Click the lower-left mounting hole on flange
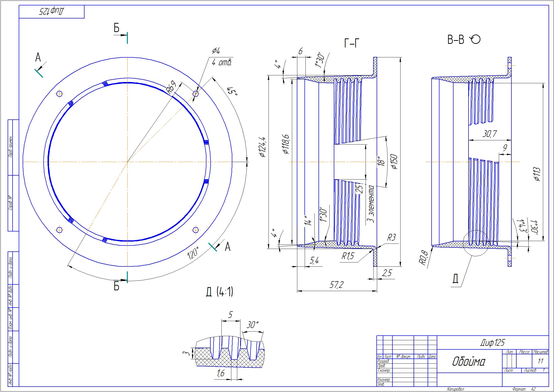Viewport: 554px width, 392px height. pyautogui.click(x=59, y=230)
